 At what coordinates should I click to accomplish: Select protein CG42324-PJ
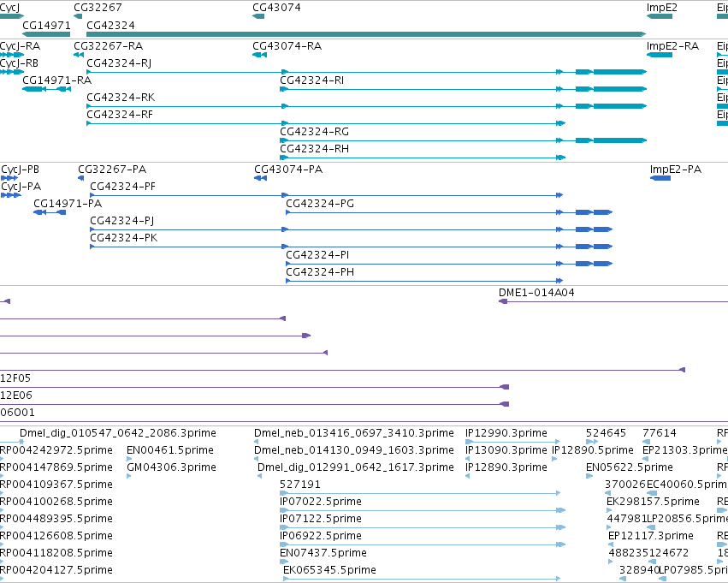[x=121, y=221]
